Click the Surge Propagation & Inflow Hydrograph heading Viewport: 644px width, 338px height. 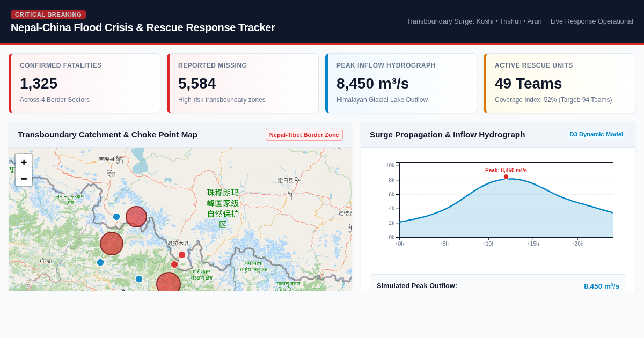point(448,135)
